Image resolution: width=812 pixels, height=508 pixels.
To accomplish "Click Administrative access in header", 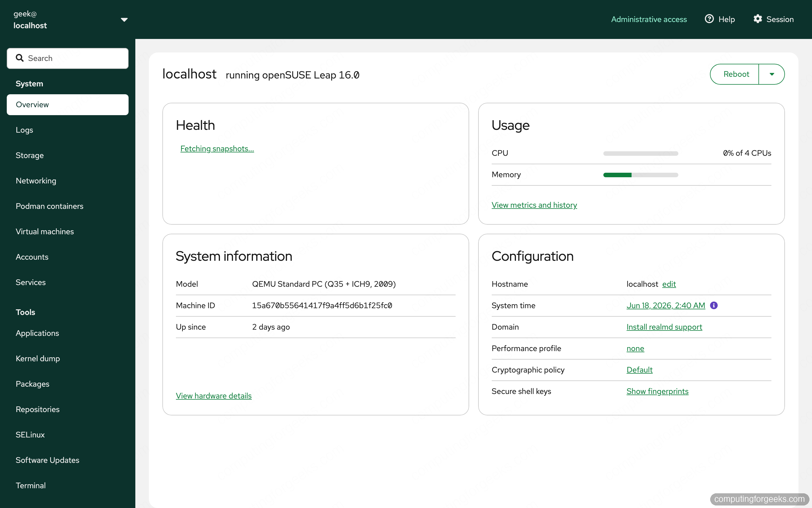I will point(648,19).
